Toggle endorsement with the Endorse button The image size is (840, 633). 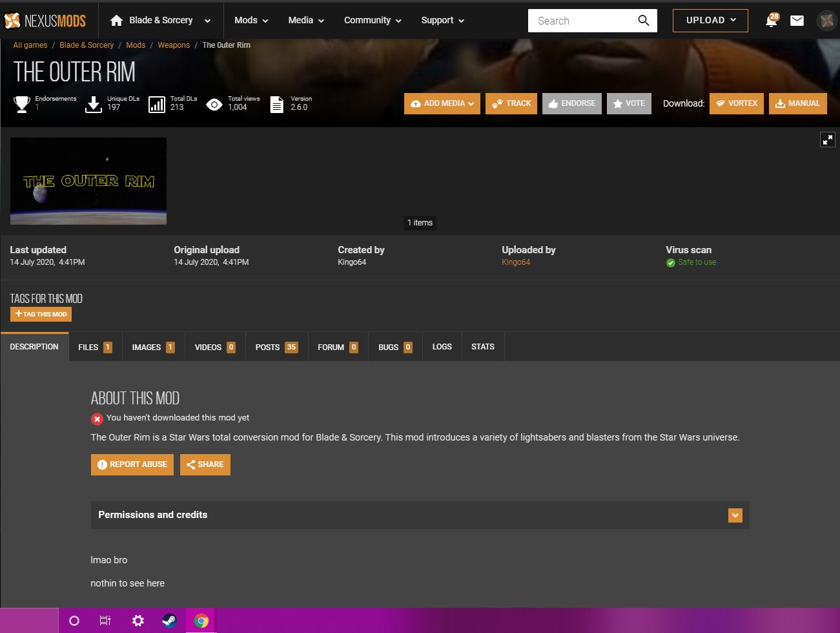(x=571, y=103)
